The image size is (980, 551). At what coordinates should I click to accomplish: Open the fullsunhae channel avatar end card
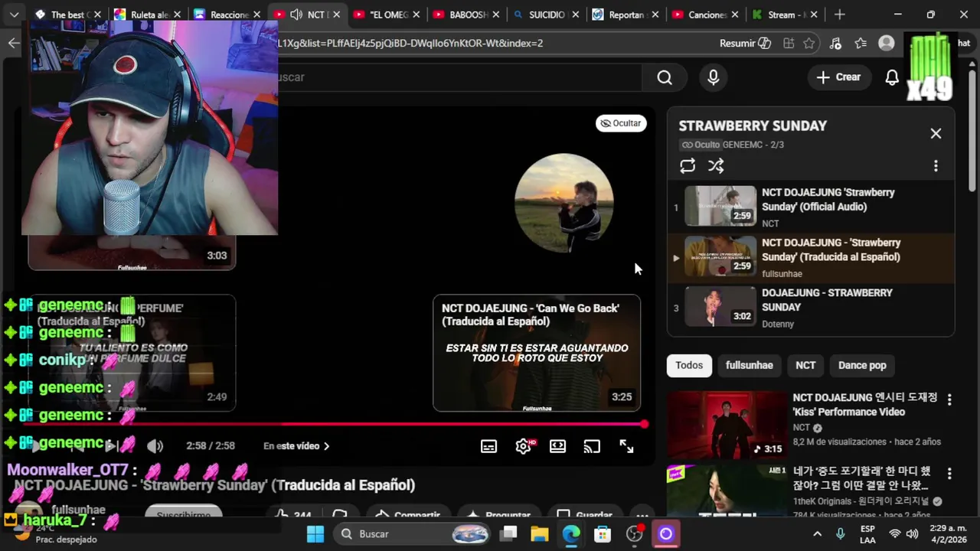pos(564,203)
